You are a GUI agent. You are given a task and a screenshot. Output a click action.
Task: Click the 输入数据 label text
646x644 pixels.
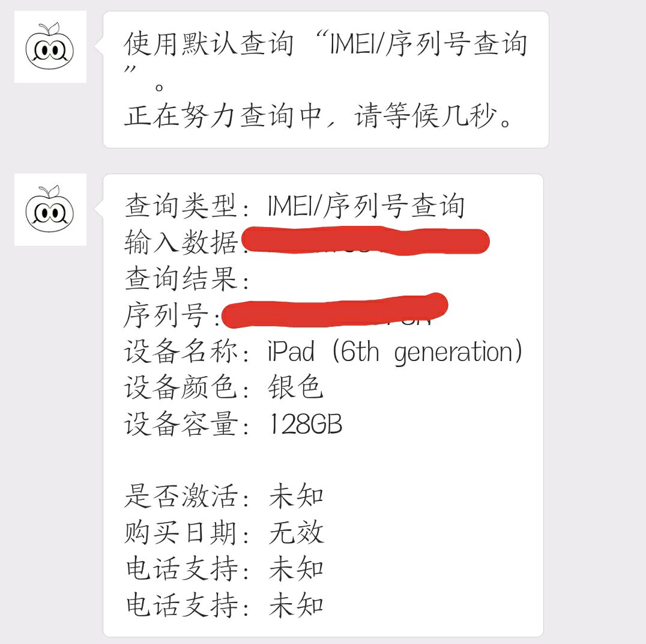[x=182, y=243]
